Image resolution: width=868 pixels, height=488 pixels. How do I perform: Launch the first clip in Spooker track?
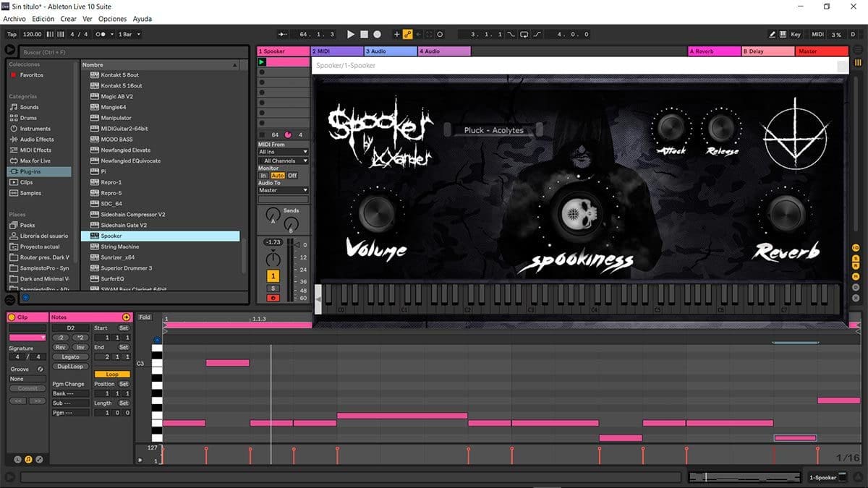[x=262, y=62]
